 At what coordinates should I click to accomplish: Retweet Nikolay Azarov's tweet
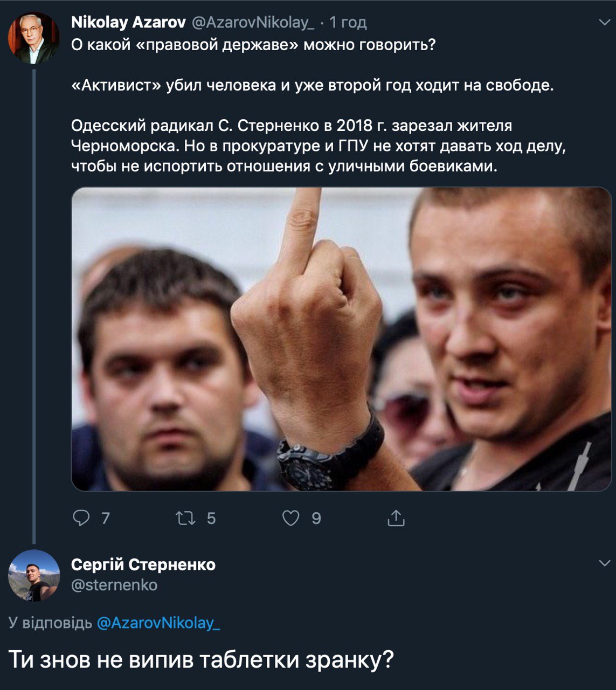185,518
